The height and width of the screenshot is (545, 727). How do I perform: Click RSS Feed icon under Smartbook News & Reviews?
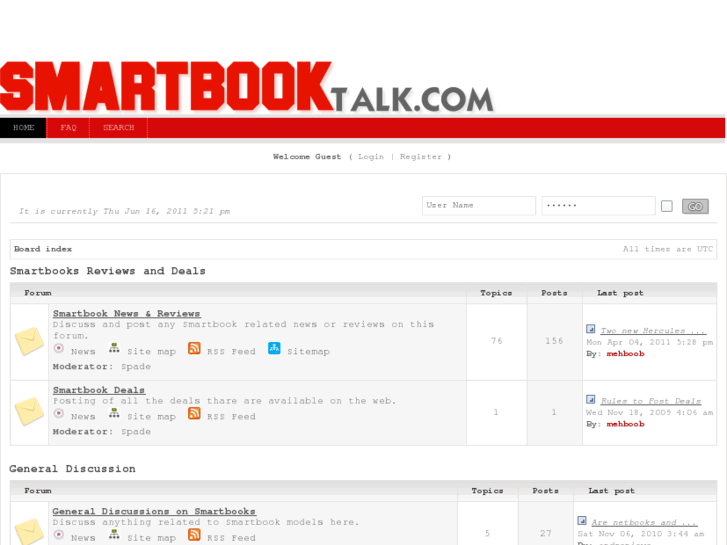point(194,348)
